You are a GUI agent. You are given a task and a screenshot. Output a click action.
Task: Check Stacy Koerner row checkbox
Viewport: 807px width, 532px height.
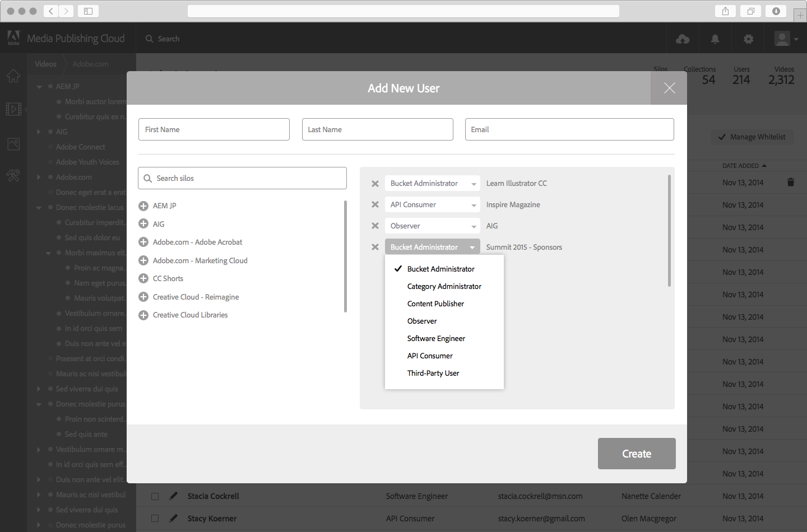(x=155, y=519)
